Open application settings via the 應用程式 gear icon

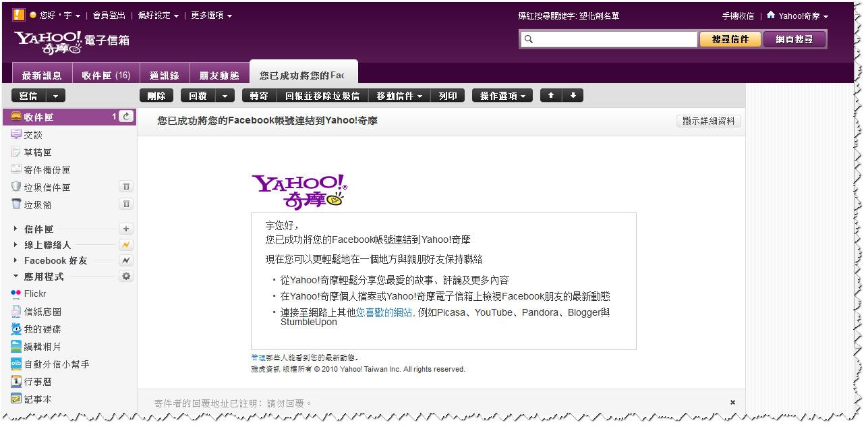pyautogui.click(x=126, y=276)
